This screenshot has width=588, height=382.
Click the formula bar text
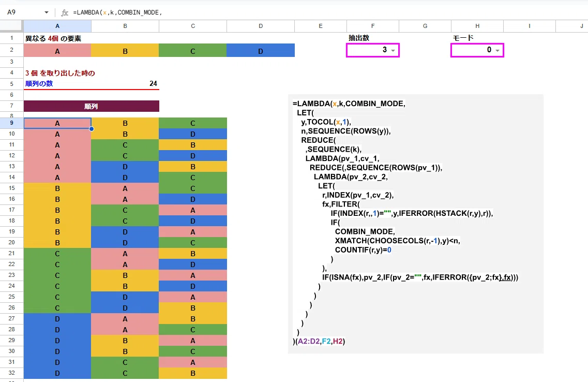(x=117, y=12)
